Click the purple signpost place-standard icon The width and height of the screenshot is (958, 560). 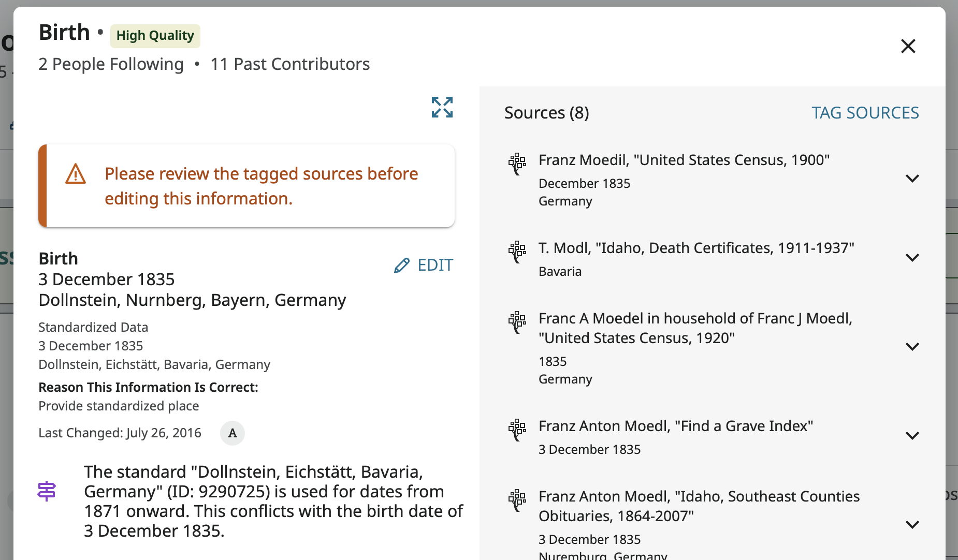coord(47,491)
